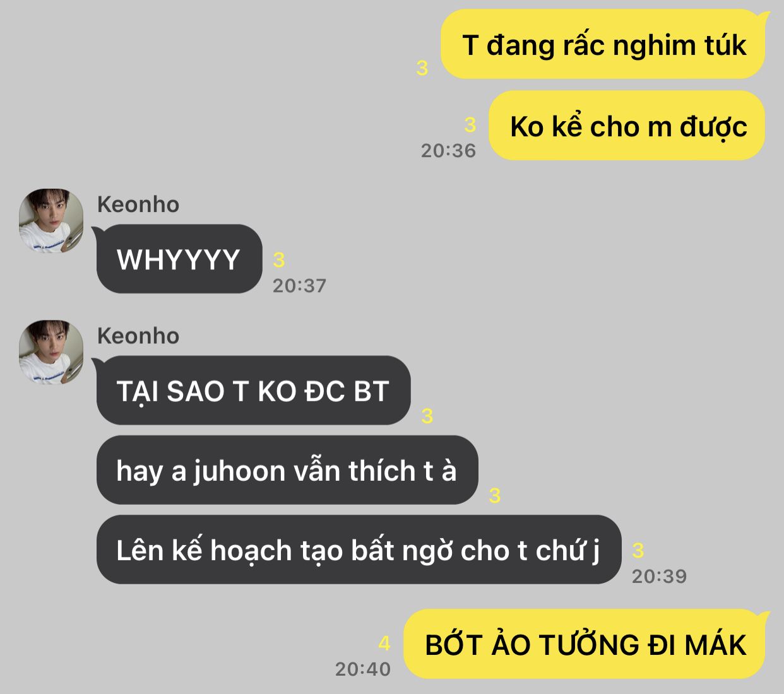Open profile via second Keonho name label
Viewport: 784px width, 694px height.
[x=138, y=336]
